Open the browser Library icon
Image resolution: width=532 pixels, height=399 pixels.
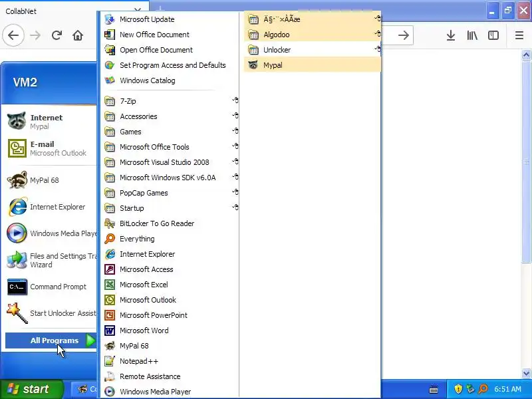pos(472,35)
